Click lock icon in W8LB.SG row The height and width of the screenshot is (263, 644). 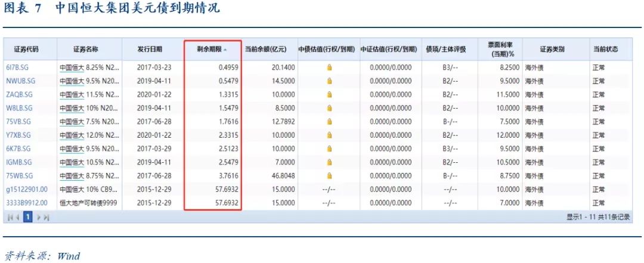coord(329,108)
